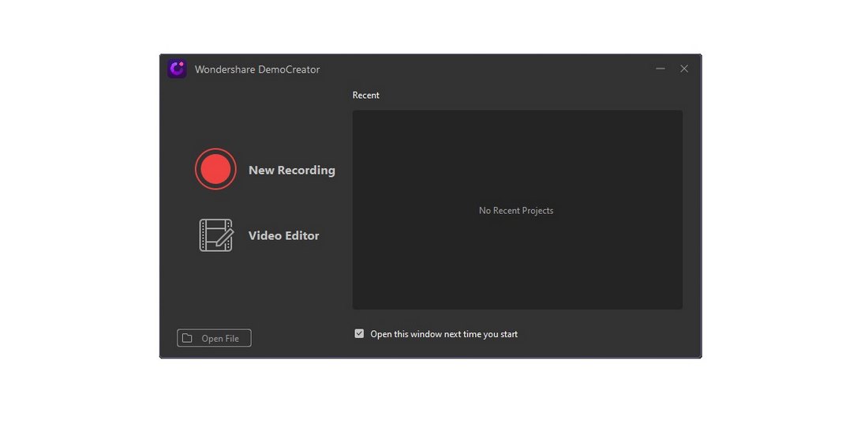Click the Video Editor filmstrip icon
Viewport: 868px width, 428px height.
[x=216, y=235]
